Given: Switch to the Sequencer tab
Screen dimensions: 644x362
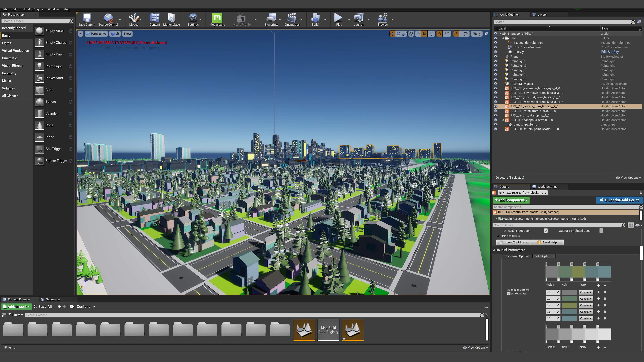Looking at the screenshot, I should pos(53,299).
